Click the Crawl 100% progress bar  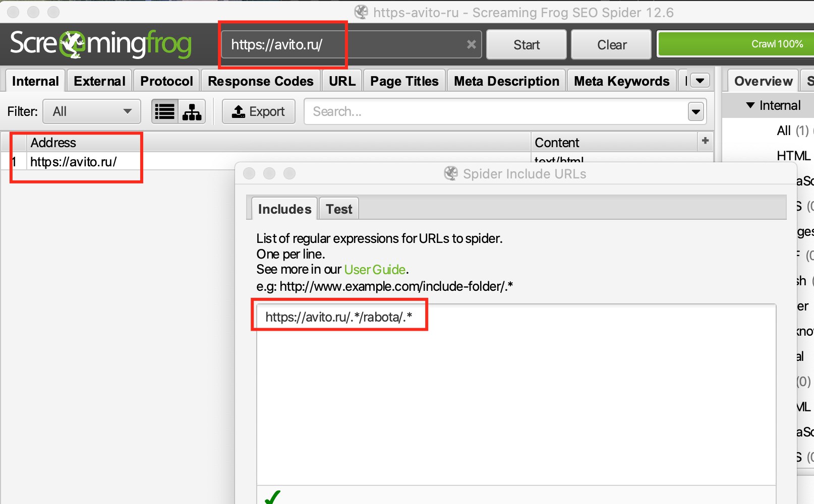point(736,44)
